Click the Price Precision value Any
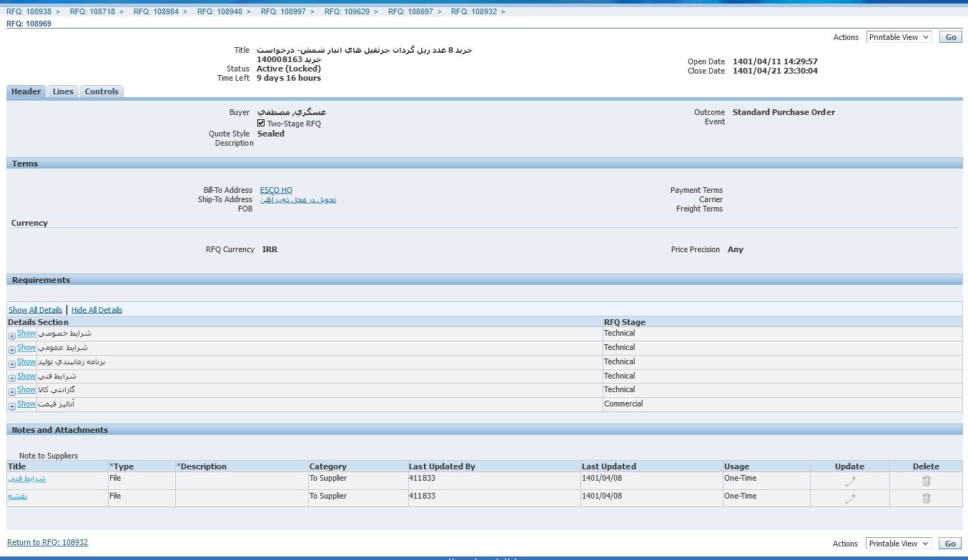Image resolution: width=968 pixels, height=560 pixels. click(x=736, y=249)
